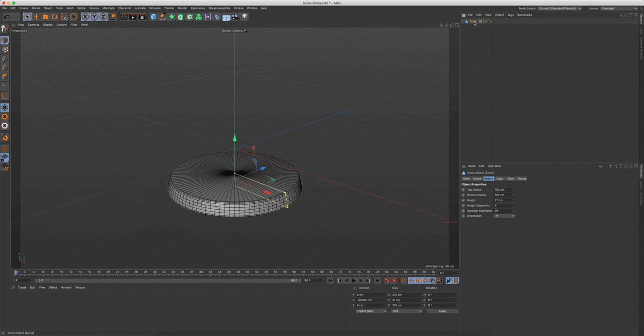This screenshot has height=336, width=644.
Task: Select the Move tool in top toolbar
Action: (36, 17)
